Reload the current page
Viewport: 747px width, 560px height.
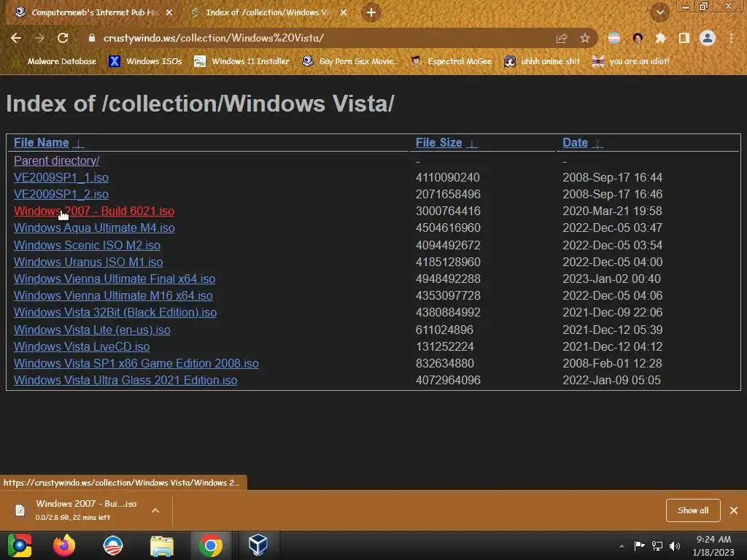(63, 38)
